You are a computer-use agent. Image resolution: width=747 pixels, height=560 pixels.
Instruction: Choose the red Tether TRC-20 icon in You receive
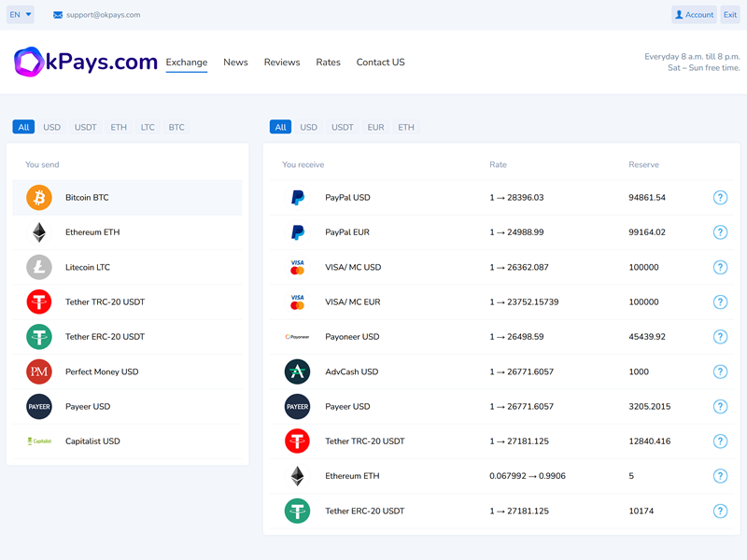click(297, 441)
